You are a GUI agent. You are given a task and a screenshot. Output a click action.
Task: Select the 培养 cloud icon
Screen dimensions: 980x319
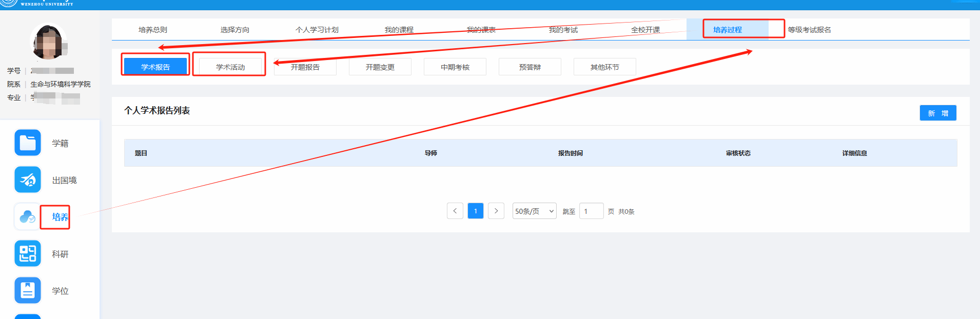coord(28,217)
